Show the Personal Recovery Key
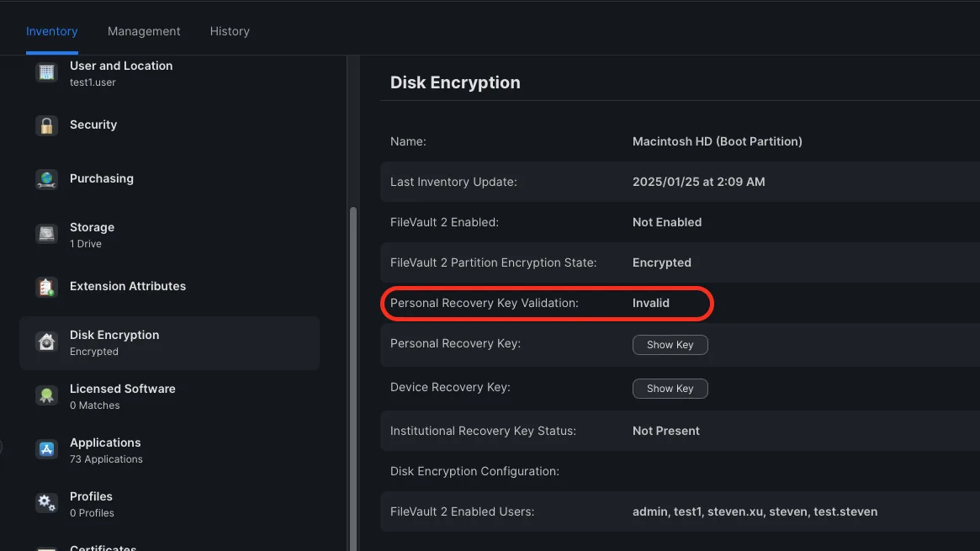This screenshot has width=980, height=551. (670, 345)
